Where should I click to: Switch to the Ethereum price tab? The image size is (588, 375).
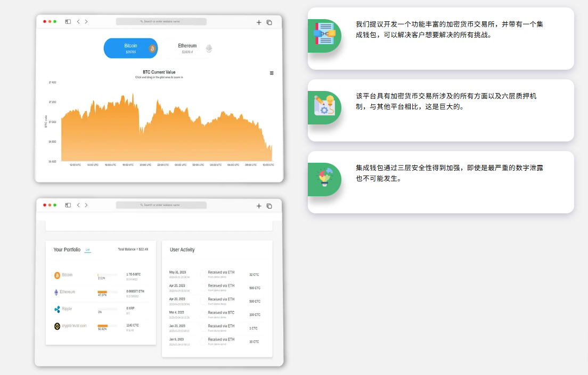pyautogui.click(x=187, y=48)
